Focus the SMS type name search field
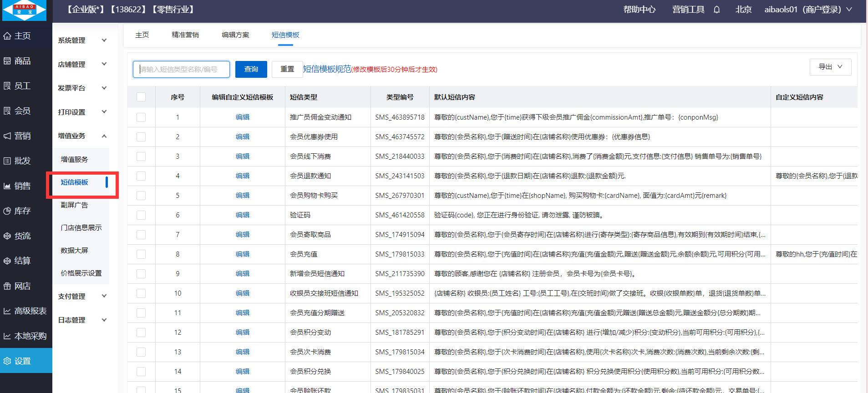This screenshot has height=393, width=868. click(181, 69)
